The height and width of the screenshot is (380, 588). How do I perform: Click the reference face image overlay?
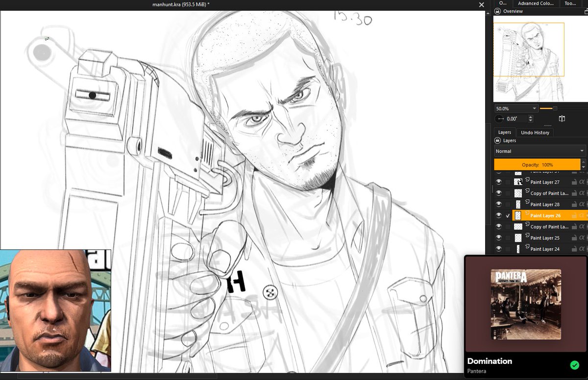[x=55, y=310]
